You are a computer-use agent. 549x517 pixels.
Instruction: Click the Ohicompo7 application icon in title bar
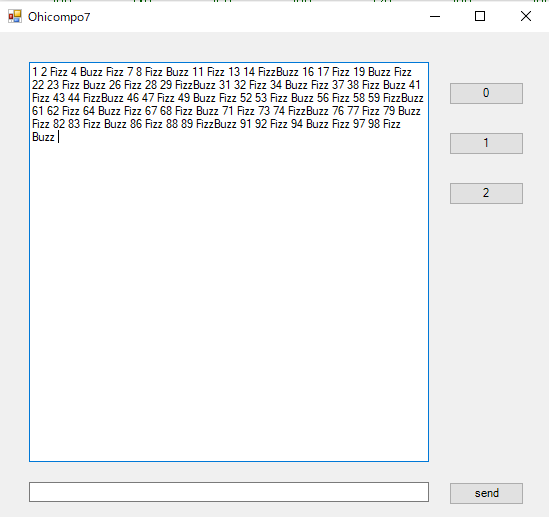15,16
